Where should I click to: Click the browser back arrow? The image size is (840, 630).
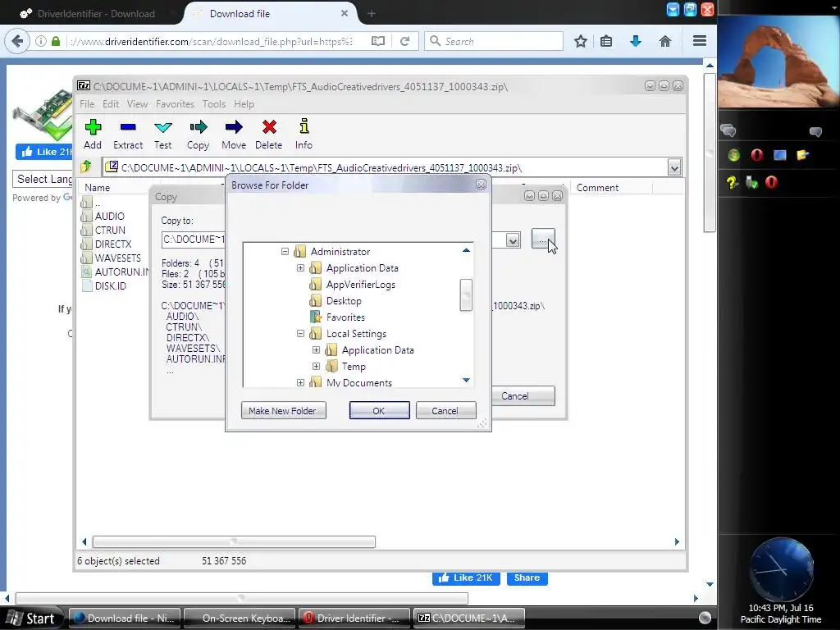pyautogui.click(x=18, y=41)
